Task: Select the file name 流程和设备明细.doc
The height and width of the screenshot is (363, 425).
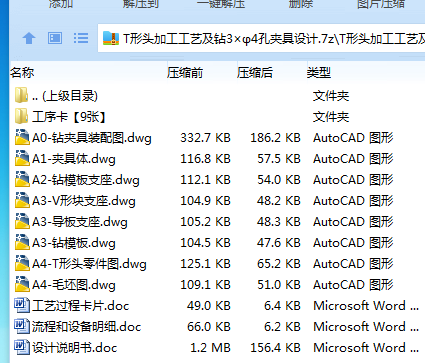Action: point(86,327)
